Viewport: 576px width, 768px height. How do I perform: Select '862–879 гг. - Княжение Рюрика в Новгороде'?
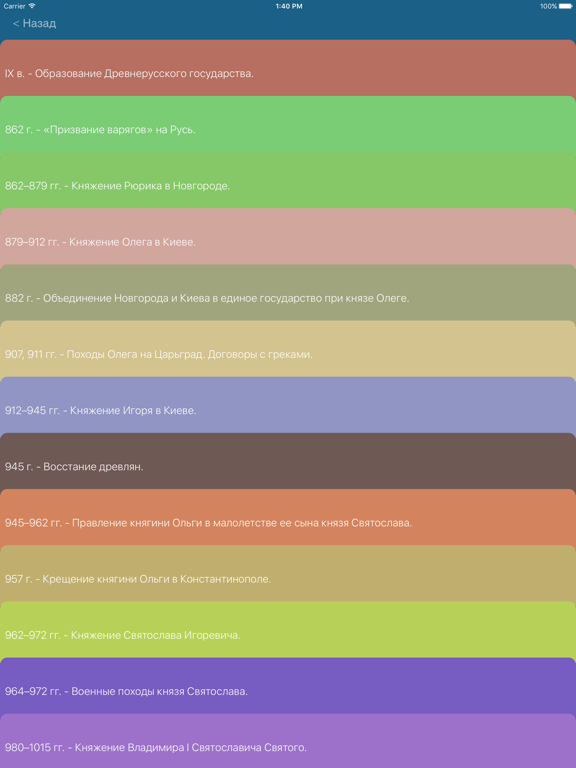click(x=288, y=181)
